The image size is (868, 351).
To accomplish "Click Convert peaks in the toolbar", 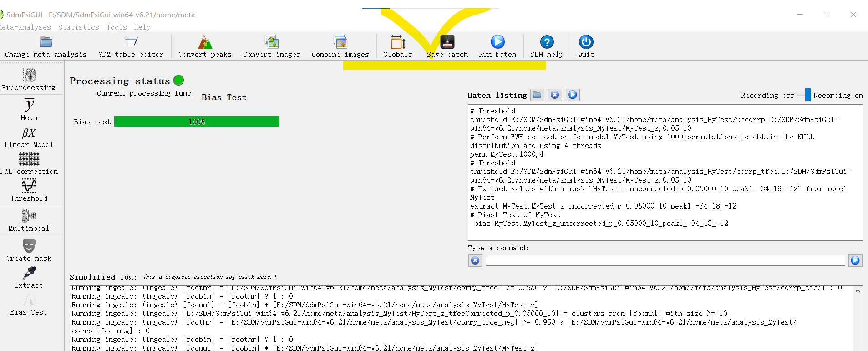I will coord(205,47).
